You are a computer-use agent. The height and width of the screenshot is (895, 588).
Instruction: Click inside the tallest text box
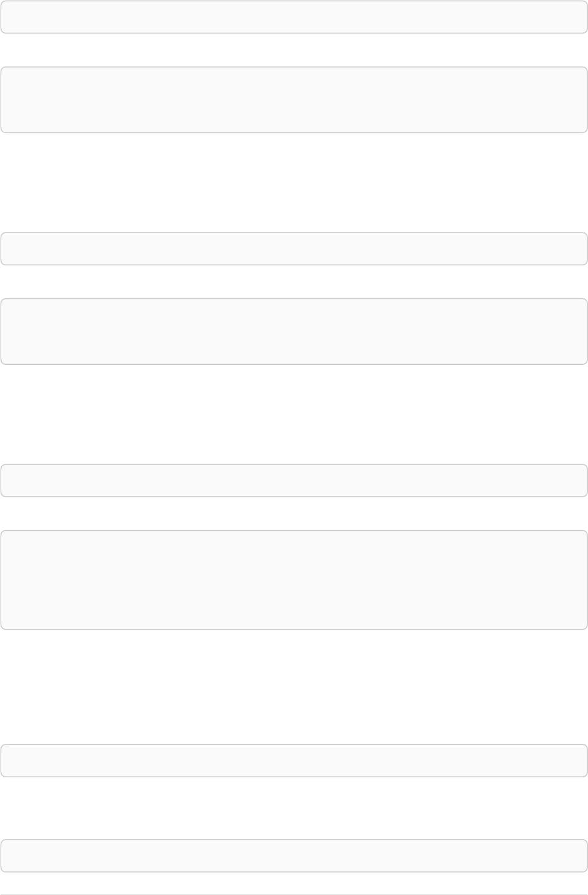294,580
